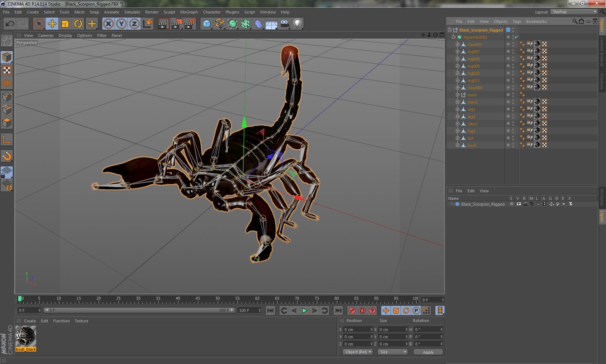Click layer color swatch for Black_Scorpion_Rigged
The height and width of the screenshot is (364, 606).
click(457, 204)
